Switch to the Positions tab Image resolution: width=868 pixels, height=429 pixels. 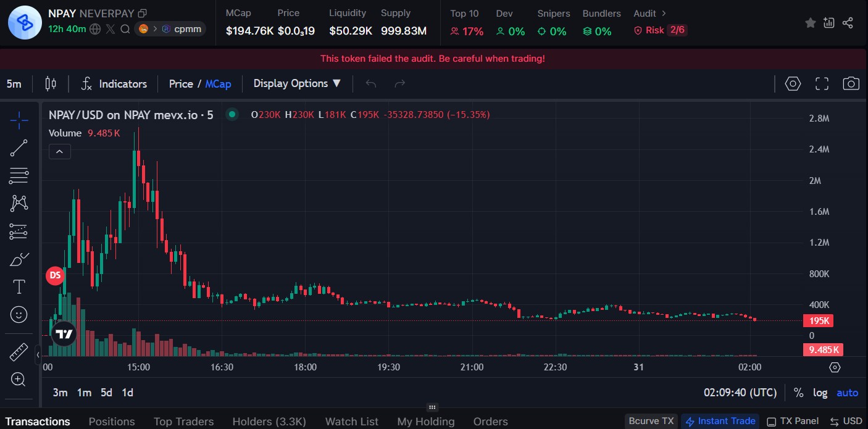coord(112,422)
